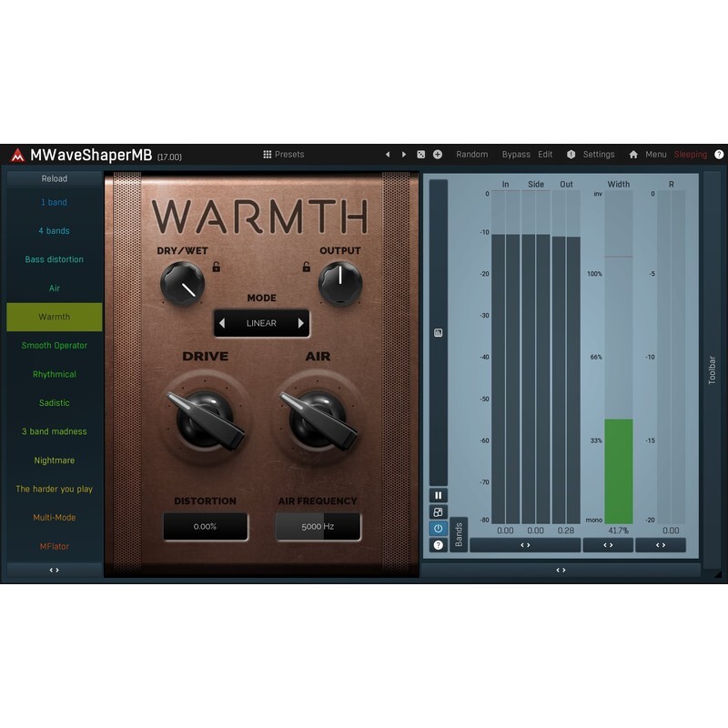
Task: Select the Sadistic preset
Action: pos(55,403)
